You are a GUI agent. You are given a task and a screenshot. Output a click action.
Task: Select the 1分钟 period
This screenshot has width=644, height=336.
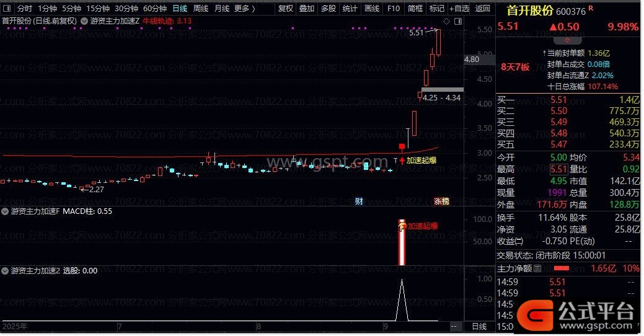(x=47, y=8)
